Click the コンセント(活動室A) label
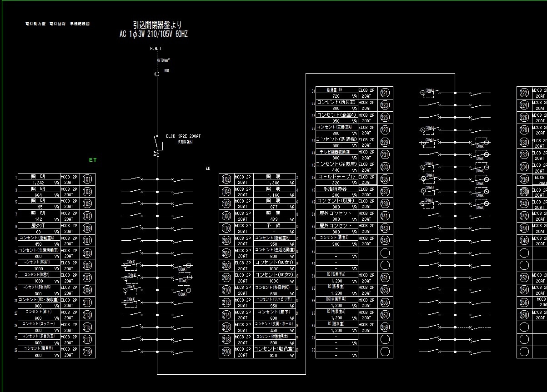 click(x=36, y=238)
